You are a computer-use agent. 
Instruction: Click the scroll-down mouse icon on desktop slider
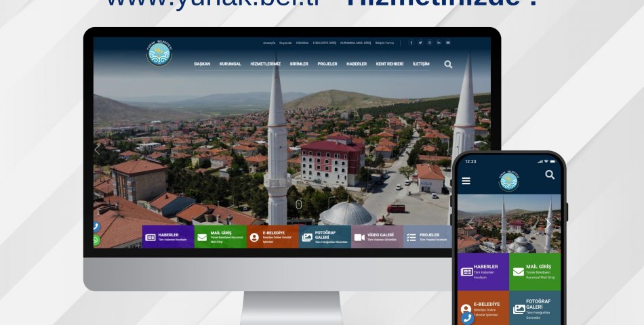pyautogui.click(x=298, y=204)
